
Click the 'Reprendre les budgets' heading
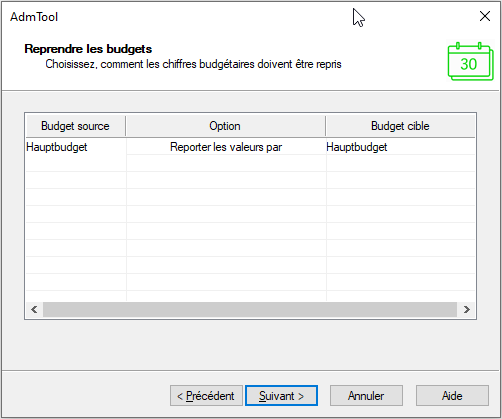click(x=88, y=49)
